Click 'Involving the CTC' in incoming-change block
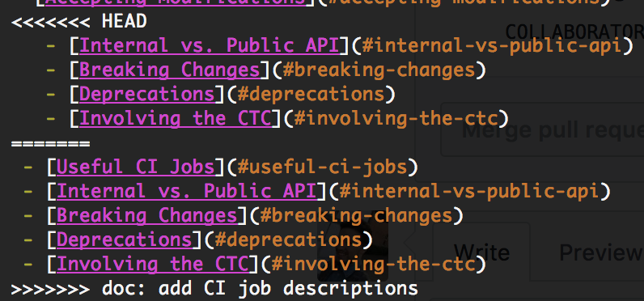Screen dimensions: 644x301 [152, 264]
